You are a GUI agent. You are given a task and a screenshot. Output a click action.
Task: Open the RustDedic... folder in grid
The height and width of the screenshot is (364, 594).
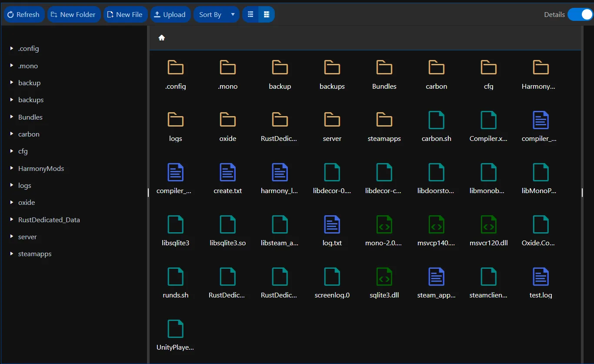tap(280, 120)
